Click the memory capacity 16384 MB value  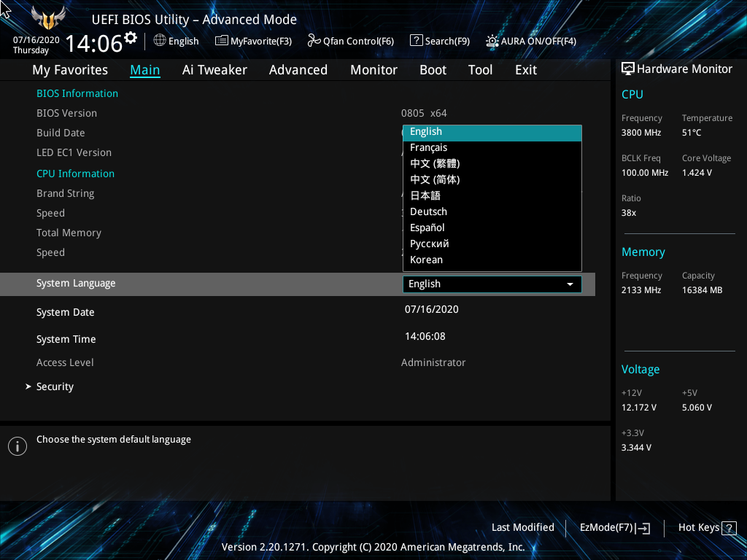[702, 290]
